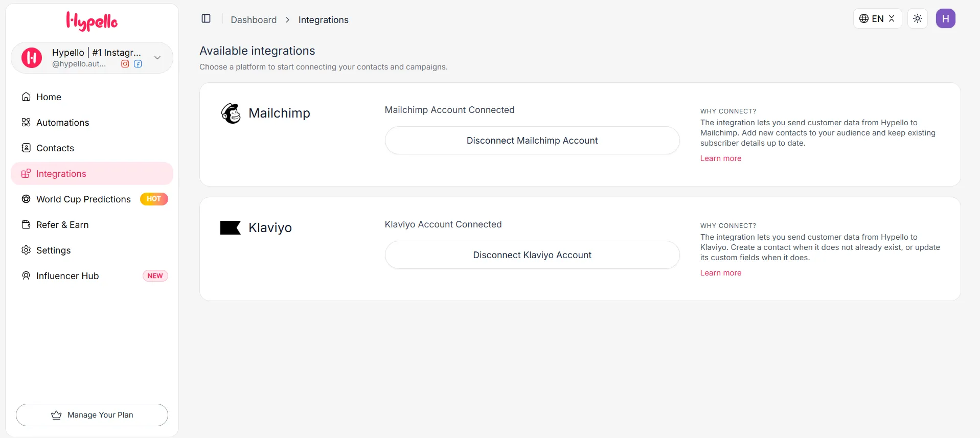
Task: Click Learn more under Klaviyo
Action: [721, 273]
